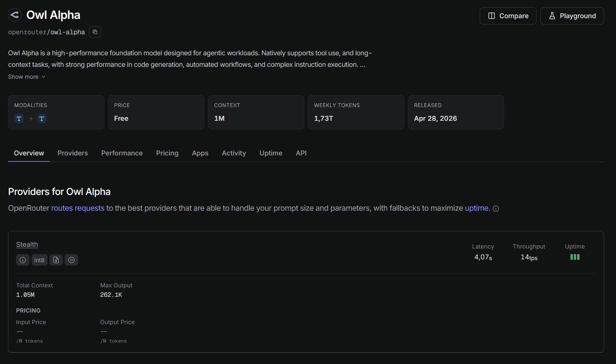View the Activity tab
Image resolution: width=616 pixels, height=364 pixels.
pyautogui.click(x=234, y=153)
